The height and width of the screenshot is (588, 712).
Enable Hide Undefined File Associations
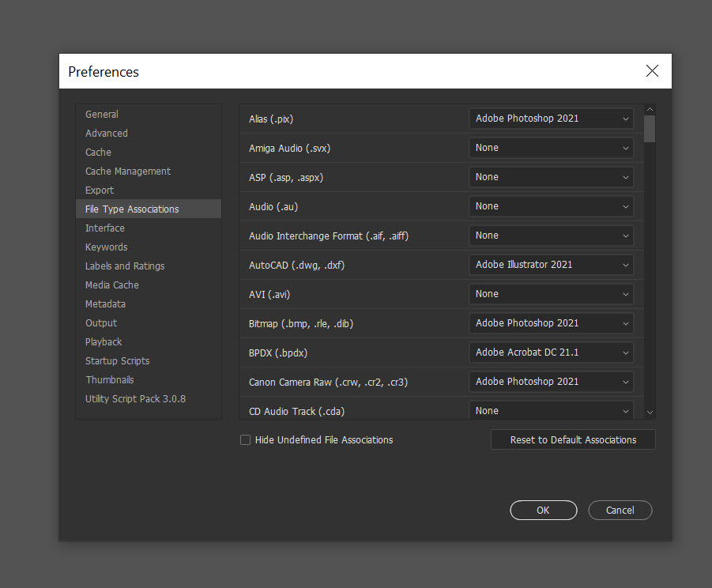click(x=245, y=439)
